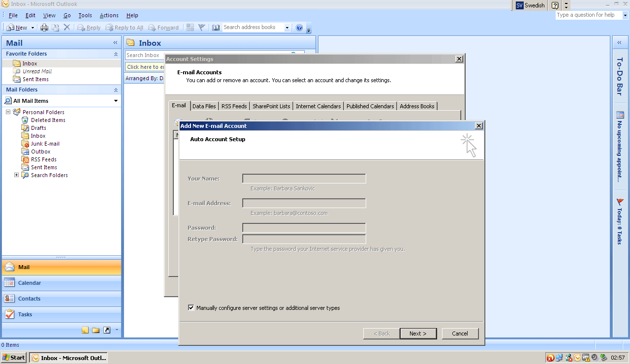This screenshot has height=364, width=630.
Task: Open the Configure buttons arrow in navigation pane
Action: (x=117, y=330)
